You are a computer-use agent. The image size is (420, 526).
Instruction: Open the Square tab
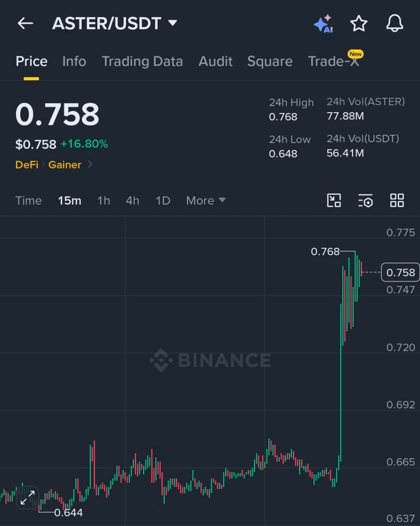tap(270, 62)
